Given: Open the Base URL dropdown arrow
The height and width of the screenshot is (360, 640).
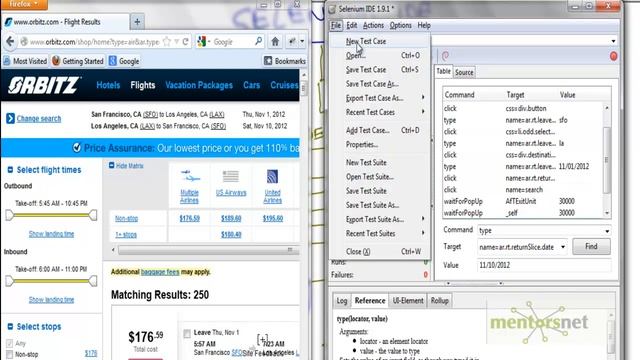Looking at the screenshot, I should (x=613, y=41).
